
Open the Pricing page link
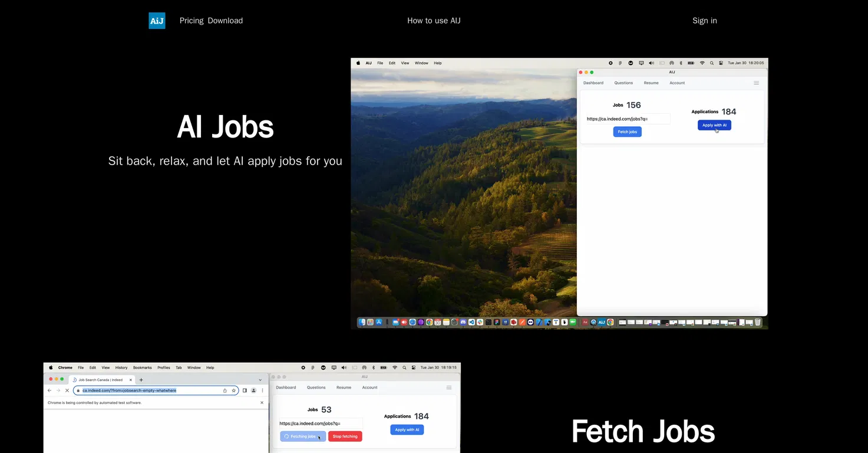point(192,21)
